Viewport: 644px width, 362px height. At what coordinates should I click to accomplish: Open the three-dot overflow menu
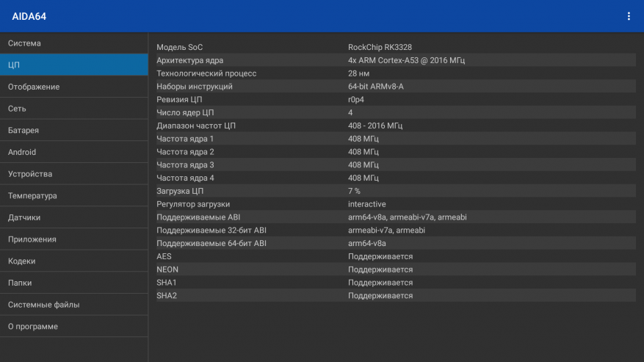[x=629, y=16]
